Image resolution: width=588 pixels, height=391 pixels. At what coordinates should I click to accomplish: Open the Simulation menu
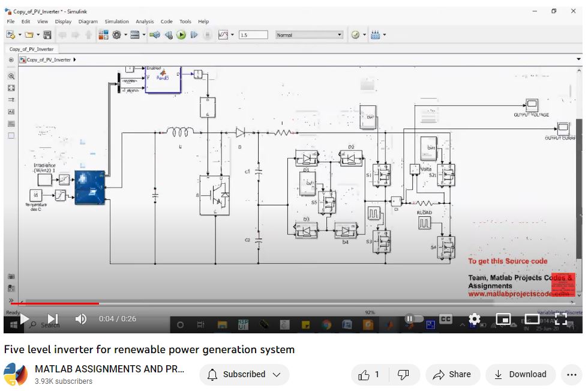[x=116, y=22]
